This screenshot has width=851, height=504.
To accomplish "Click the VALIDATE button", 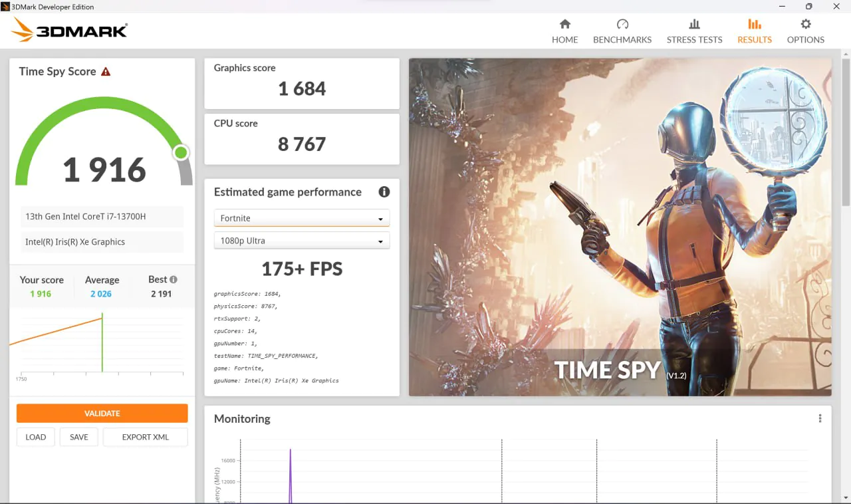I will 102,414.
